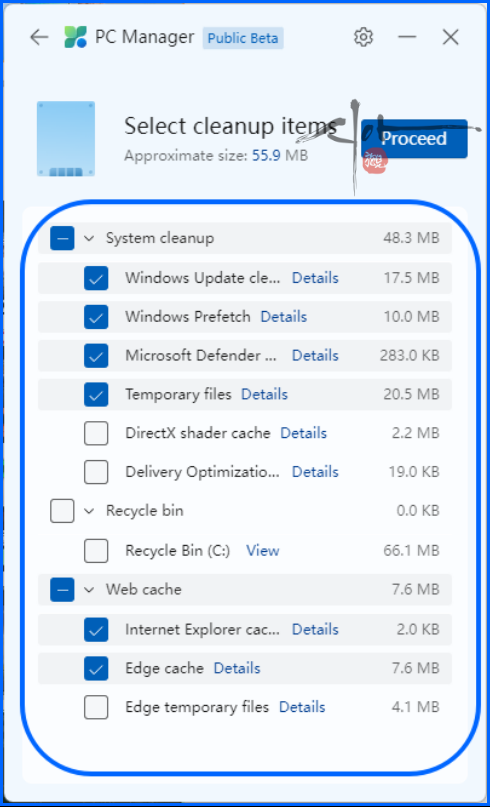Image resolution: width=490 pixels, height=807 pixels.
Task: Check Delivery Optimization checkbox
Action: [x=96, y=472]
